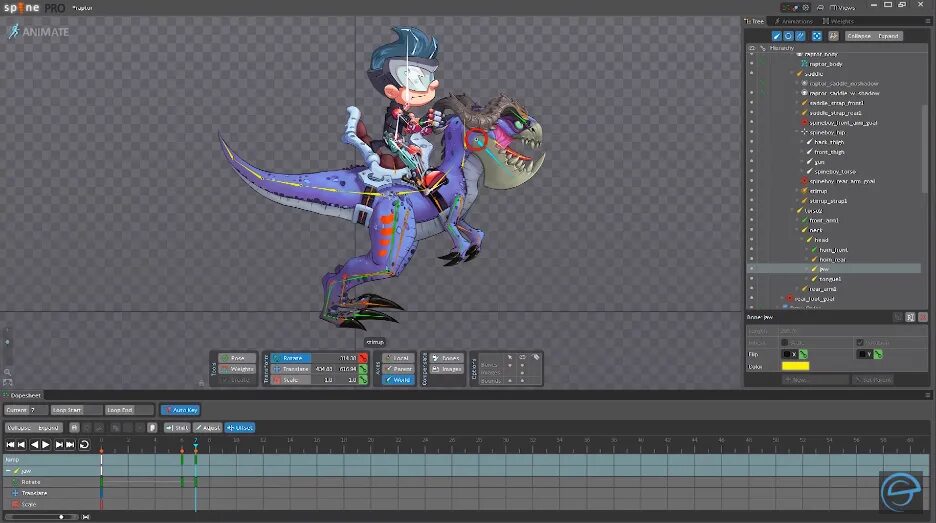
Task: Select the Pose tool
Action: click(237, 358)
